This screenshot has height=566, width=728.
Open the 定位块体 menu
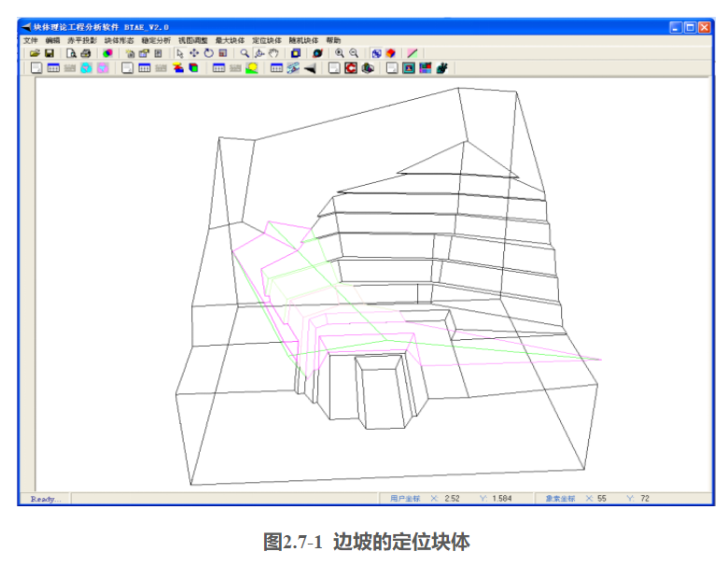(x=267, y=41)
